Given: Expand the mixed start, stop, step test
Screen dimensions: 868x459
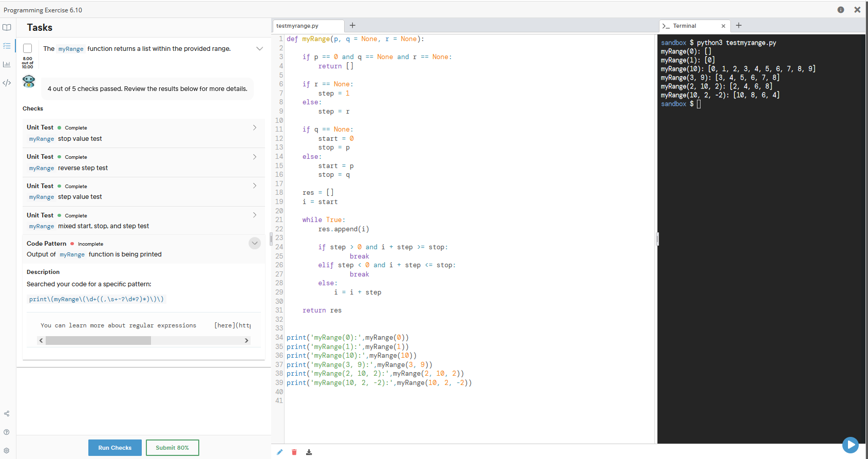Looking at the screenshot, I should (254, 215).
